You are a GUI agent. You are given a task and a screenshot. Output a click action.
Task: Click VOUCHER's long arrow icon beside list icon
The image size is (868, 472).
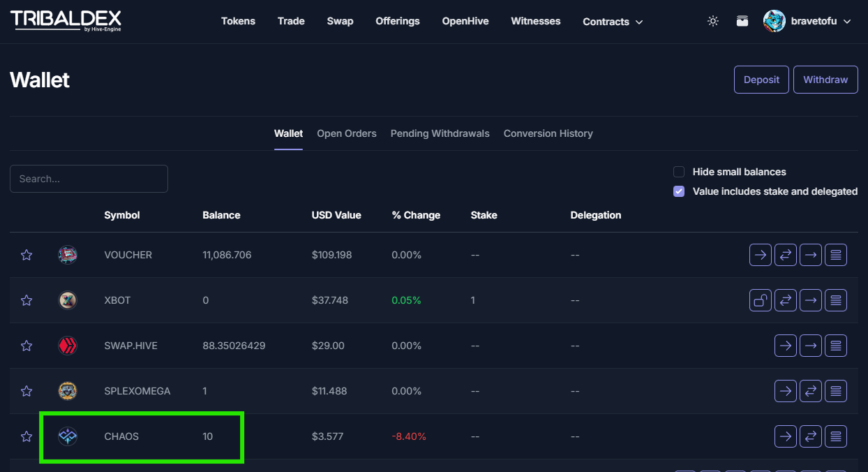pyautogui.click(x=811, y=255)
